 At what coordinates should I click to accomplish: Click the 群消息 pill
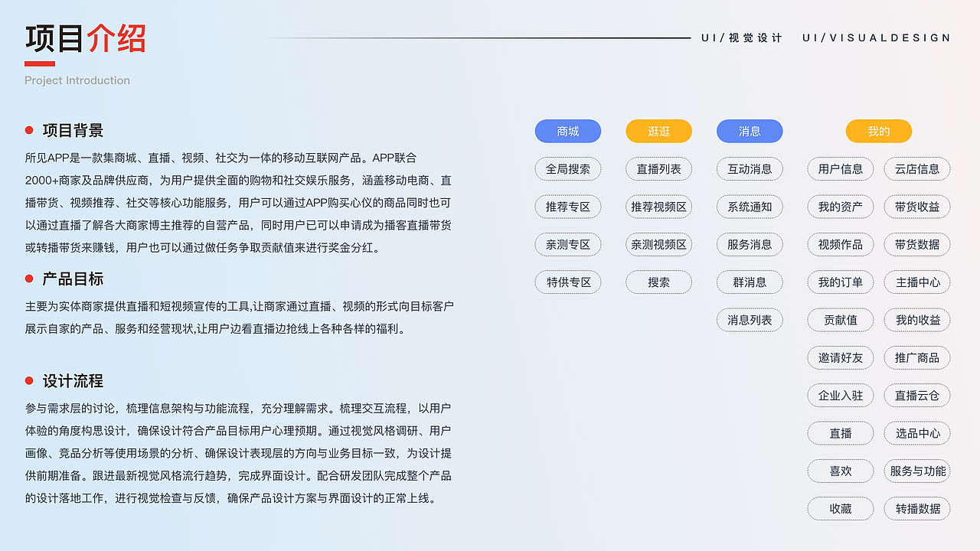coord(750,282)
